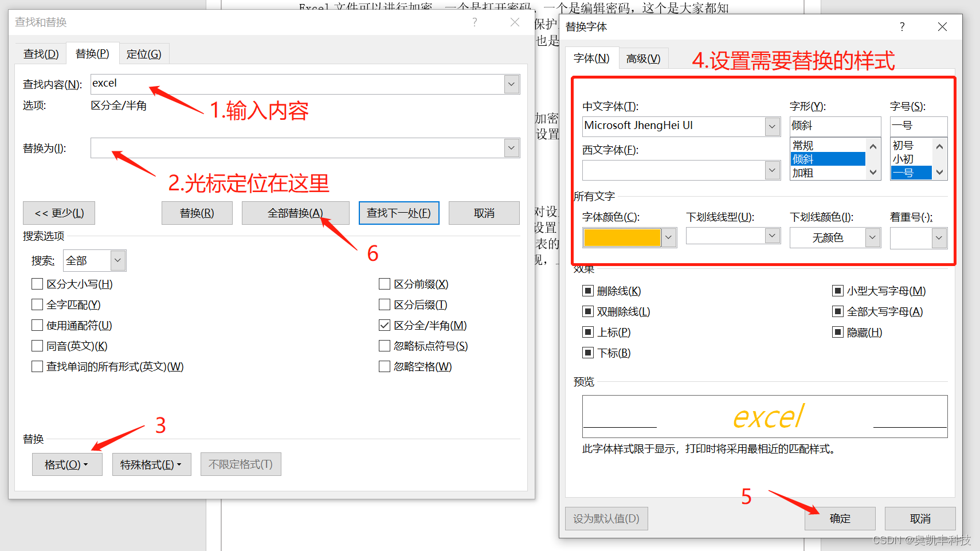
Task: Enable 使用通配符(U) checkbox
Action: coord(37,325)
